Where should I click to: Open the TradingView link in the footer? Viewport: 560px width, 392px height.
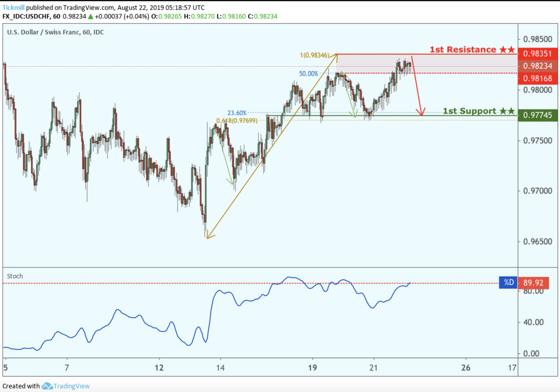[71, 386]
